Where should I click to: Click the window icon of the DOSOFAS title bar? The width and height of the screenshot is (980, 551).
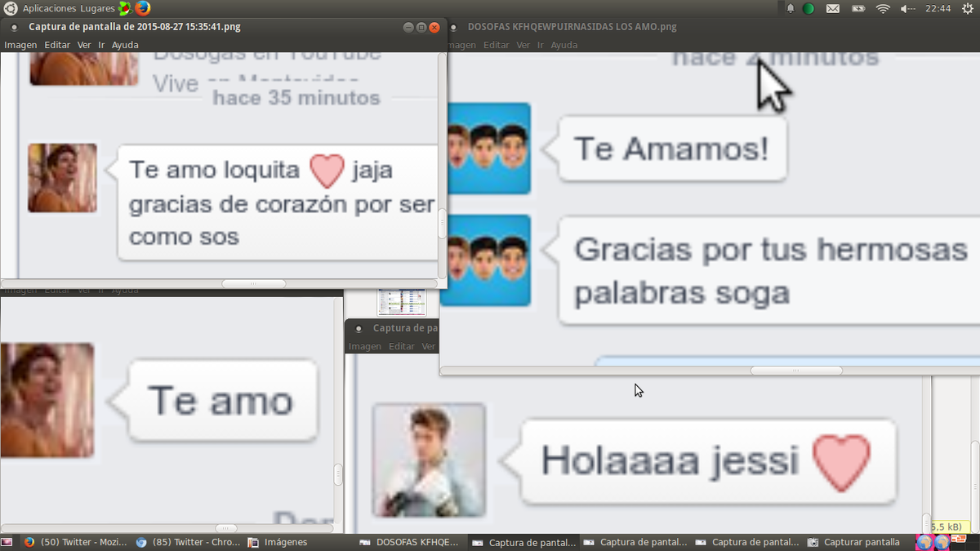tap(454, 27)
